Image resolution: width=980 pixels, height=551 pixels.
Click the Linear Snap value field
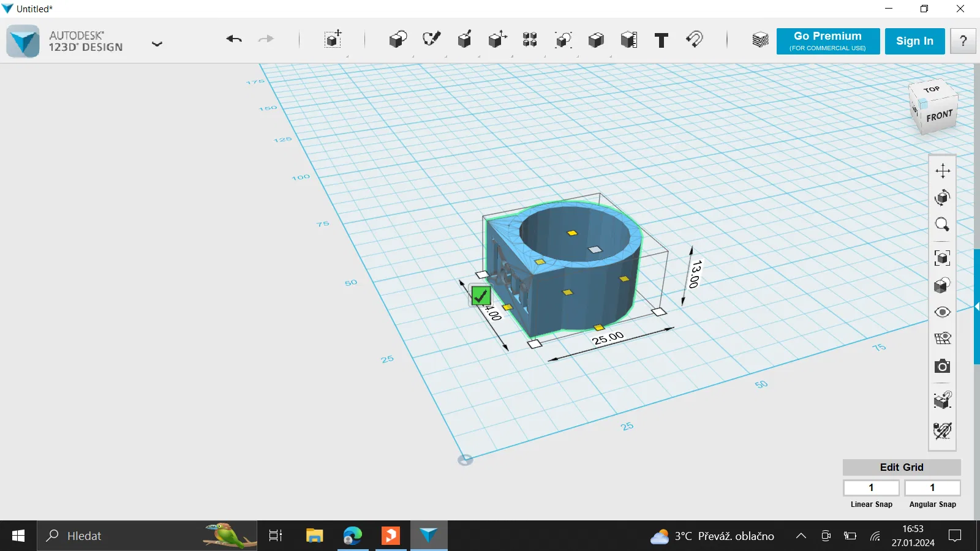click(x=871, y=488)
